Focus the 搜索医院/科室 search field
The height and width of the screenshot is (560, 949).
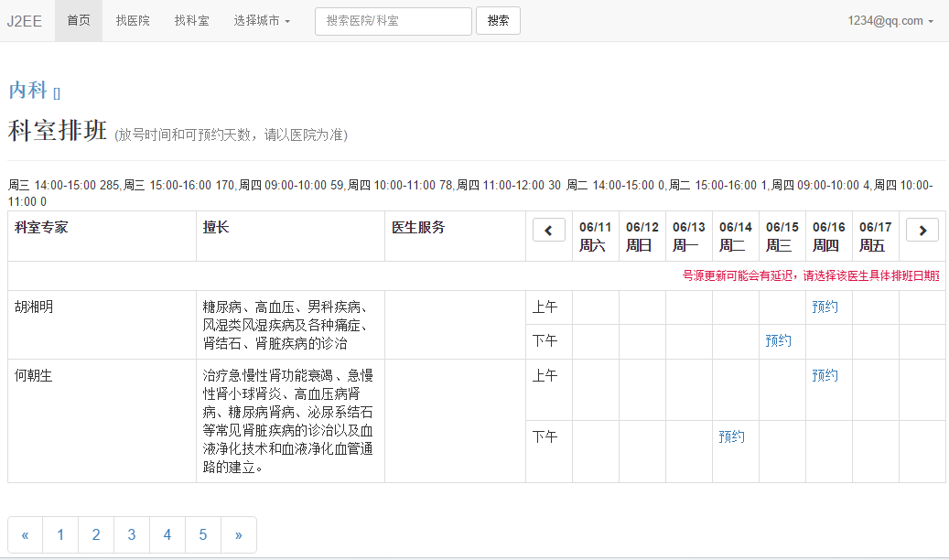coord(394,21)
